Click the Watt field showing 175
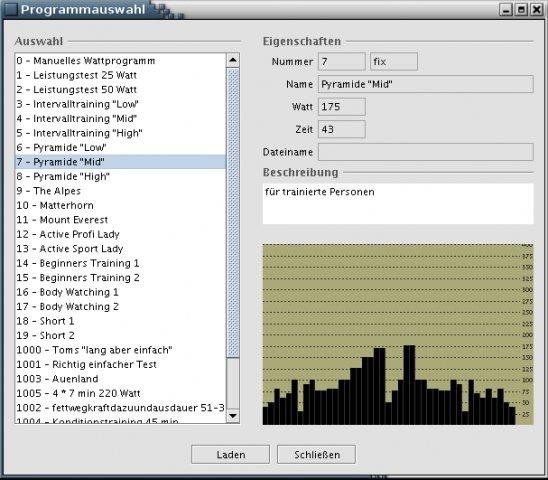Screen dimensions: 548x480 [x=342, y=107]
